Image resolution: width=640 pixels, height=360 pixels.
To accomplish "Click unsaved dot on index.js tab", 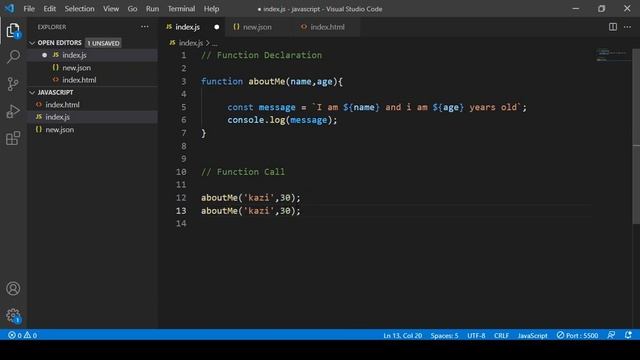I will click(216, 27).
